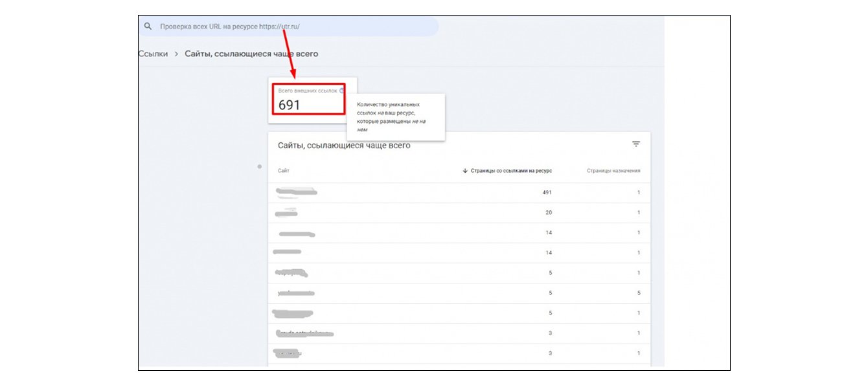Open the table filter icon

point(636,144)
